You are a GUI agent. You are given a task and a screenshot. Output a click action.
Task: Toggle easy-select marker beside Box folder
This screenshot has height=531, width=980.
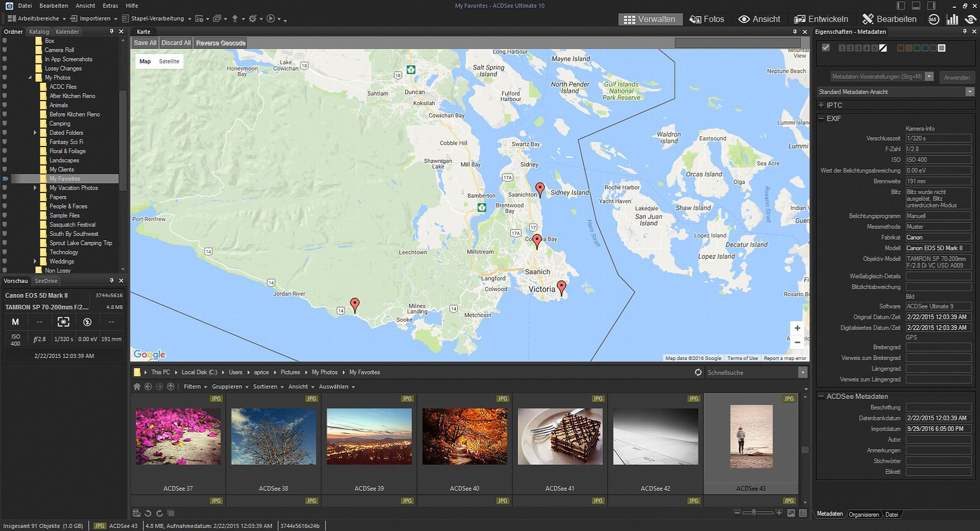tap(5, 41)
